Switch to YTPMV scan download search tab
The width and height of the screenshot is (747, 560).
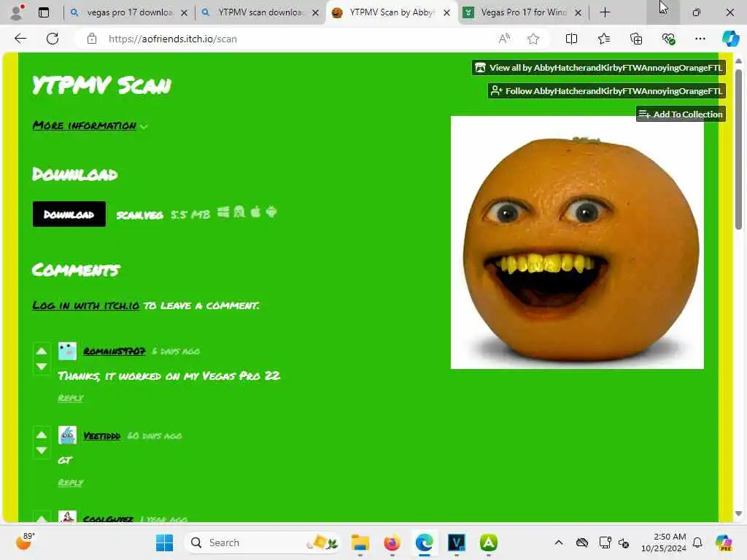click(x=260, y=12)
